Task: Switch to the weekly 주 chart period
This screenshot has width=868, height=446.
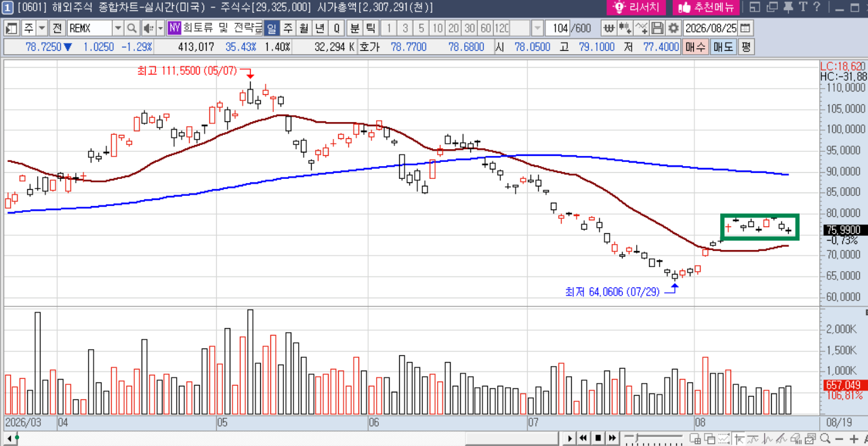Action: 287,28
